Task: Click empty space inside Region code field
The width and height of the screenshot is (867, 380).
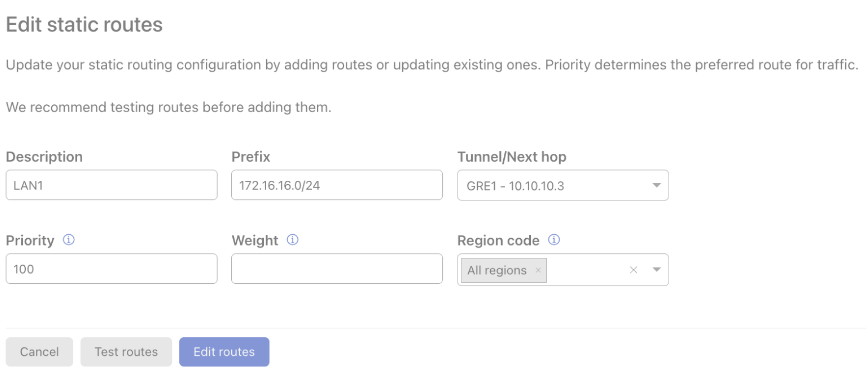Action: point(586,270)
